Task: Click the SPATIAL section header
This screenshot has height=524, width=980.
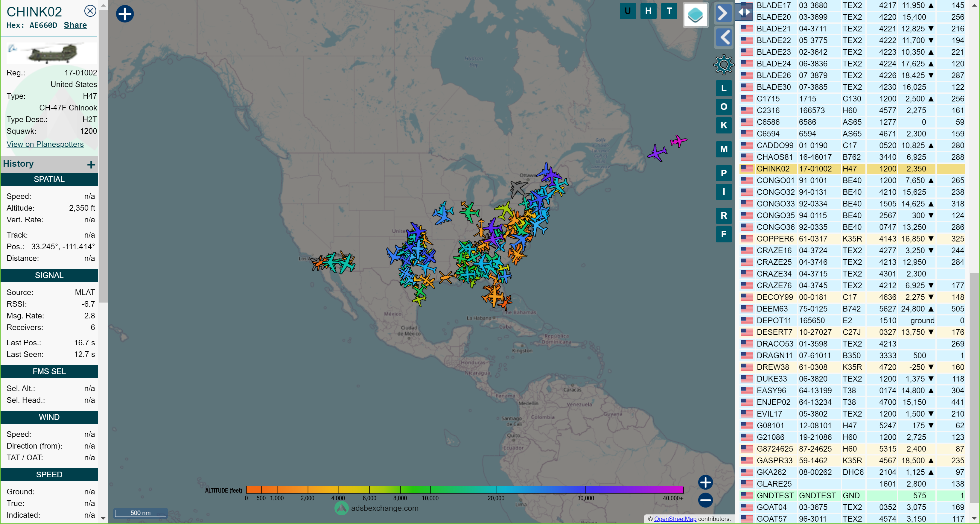Action: pyautogui.click(x=49, y=179)
